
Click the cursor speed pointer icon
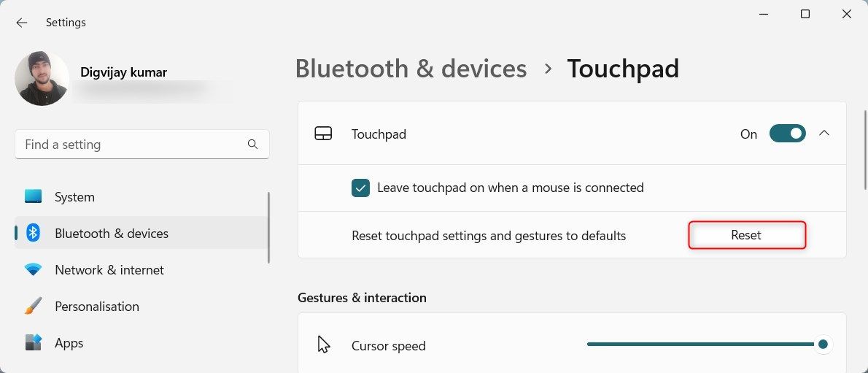point(324,345)
